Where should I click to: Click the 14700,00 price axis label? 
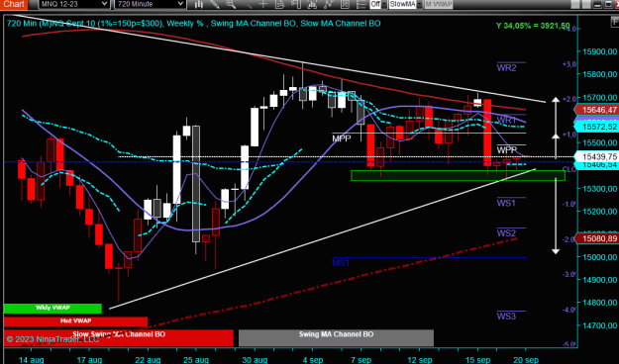pos(599,325)
